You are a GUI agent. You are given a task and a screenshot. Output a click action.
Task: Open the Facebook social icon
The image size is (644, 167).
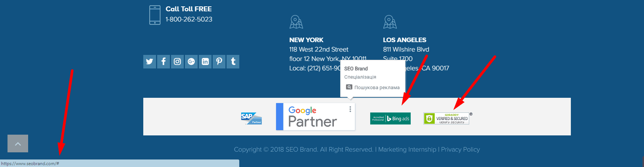click(164, 62)
